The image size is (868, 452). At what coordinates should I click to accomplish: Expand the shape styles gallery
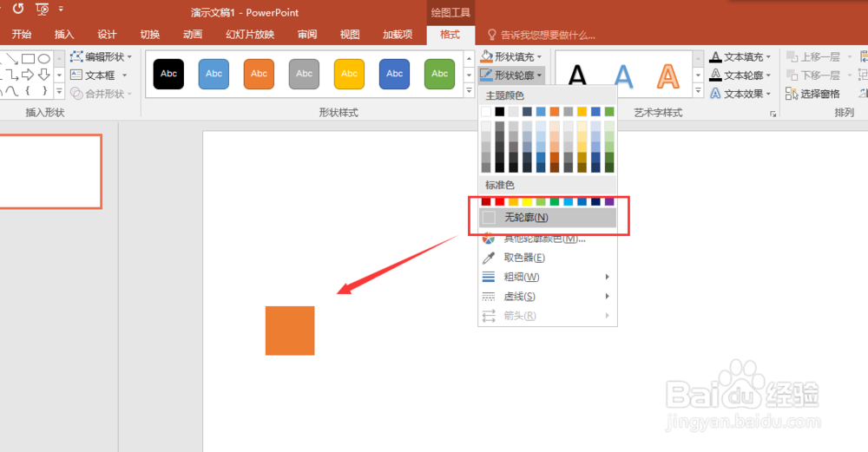(x=469, y=91)
